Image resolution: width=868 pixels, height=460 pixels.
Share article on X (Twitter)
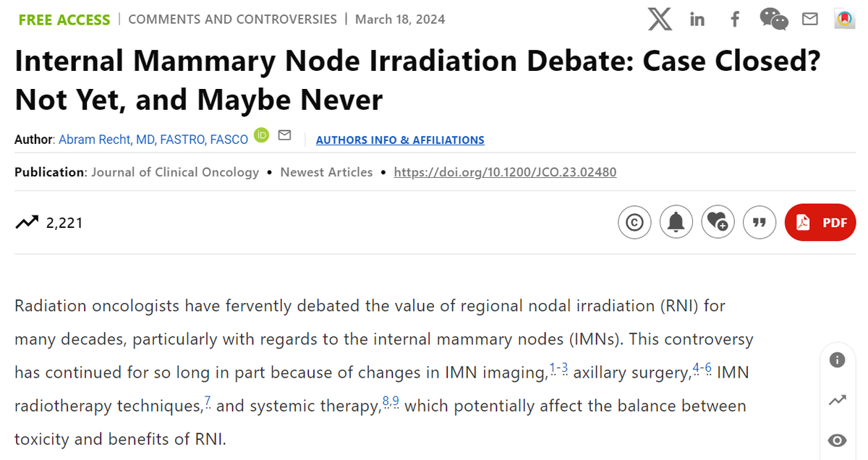pos(660,20)
